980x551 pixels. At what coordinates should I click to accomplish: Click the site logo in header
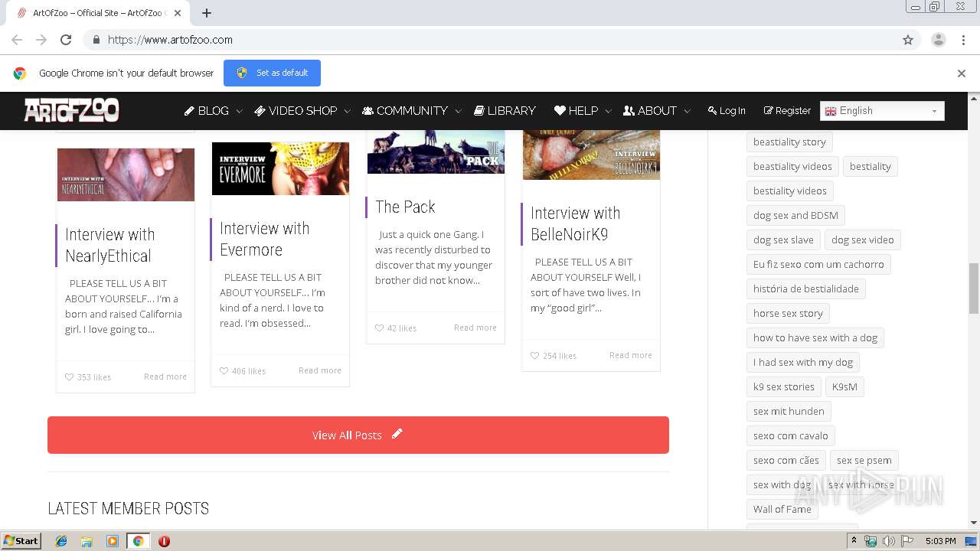pos(71,110)
